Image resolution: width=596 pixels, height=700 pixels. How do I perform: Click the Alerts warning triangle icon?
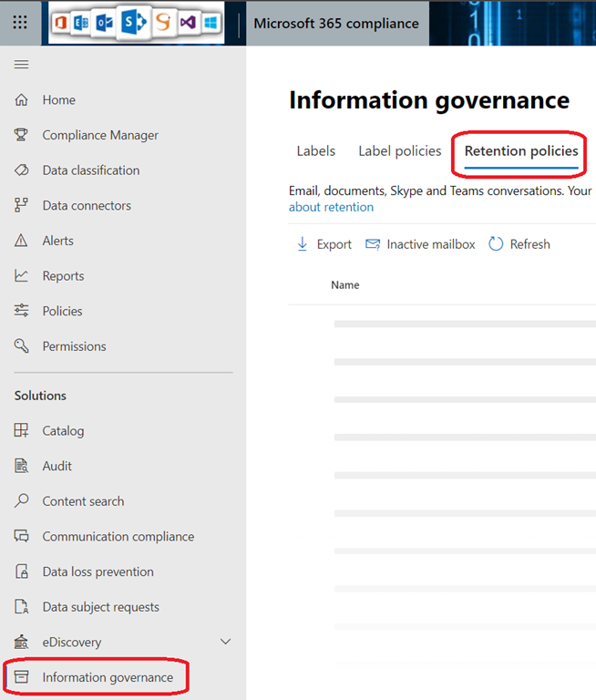pyautogui.click(x=22, y=241)
